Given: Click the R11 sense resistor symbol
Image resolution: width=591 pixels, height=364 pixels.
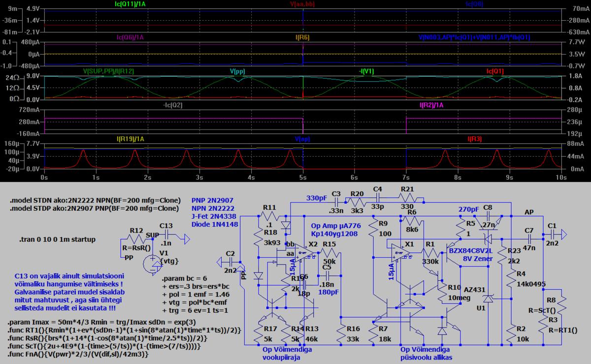Looking at the screenshot, I should point(268,217).
